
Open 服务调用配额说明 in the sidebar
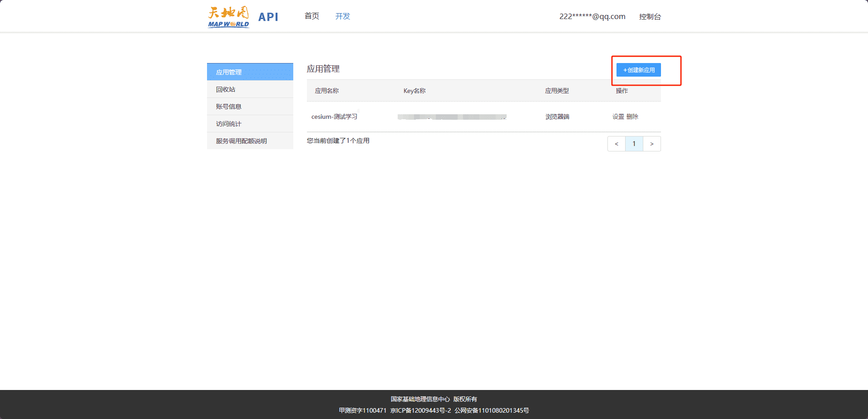[x=250, y=141]
